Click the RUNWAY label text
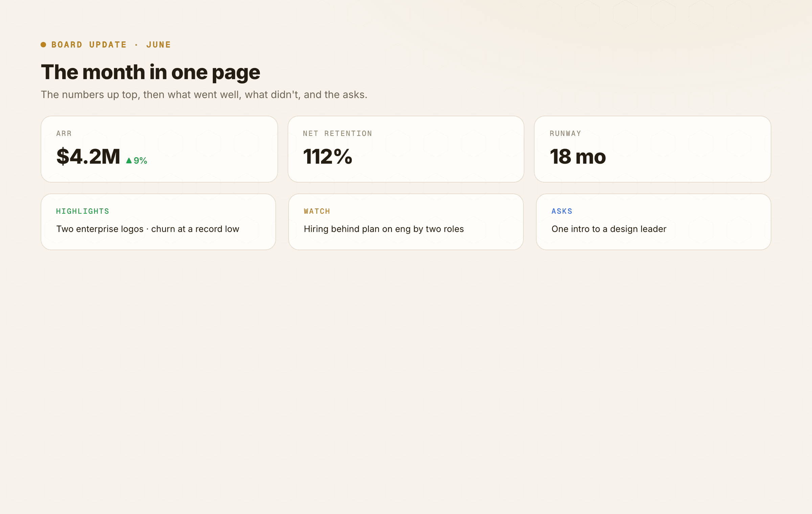The image size is (812, 514). pos(565,134)
